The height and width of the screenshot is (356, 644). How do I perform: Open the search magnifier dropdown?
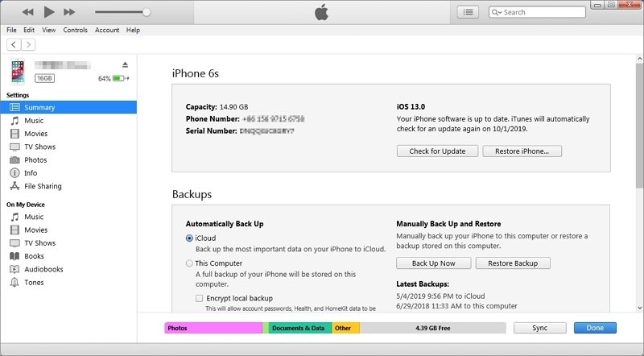coord(497,12)
